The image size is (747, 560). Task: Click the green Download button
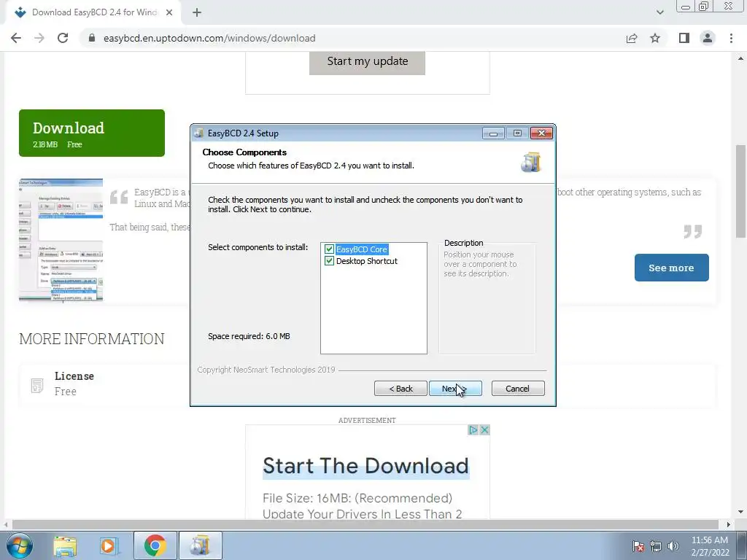(x=92, y=133)
